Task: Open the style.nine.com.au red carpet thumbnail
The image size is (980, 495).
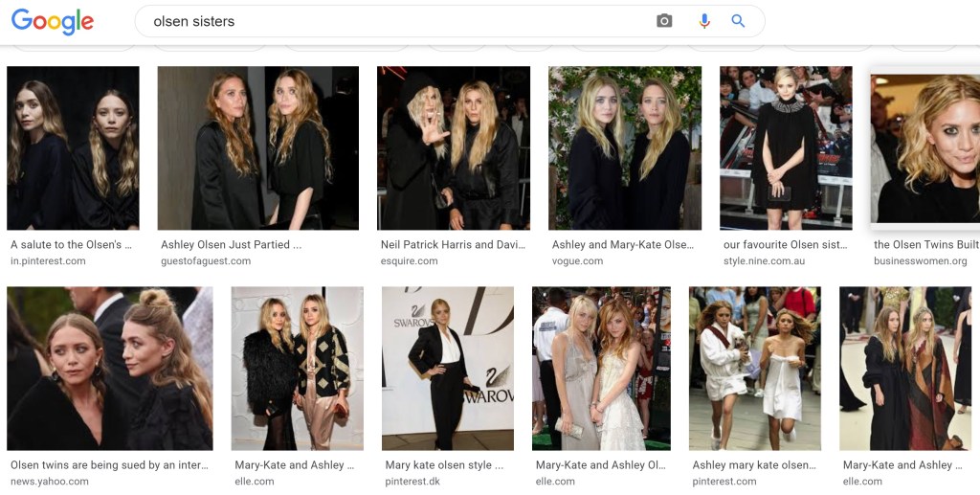Action: click(785, 147)
